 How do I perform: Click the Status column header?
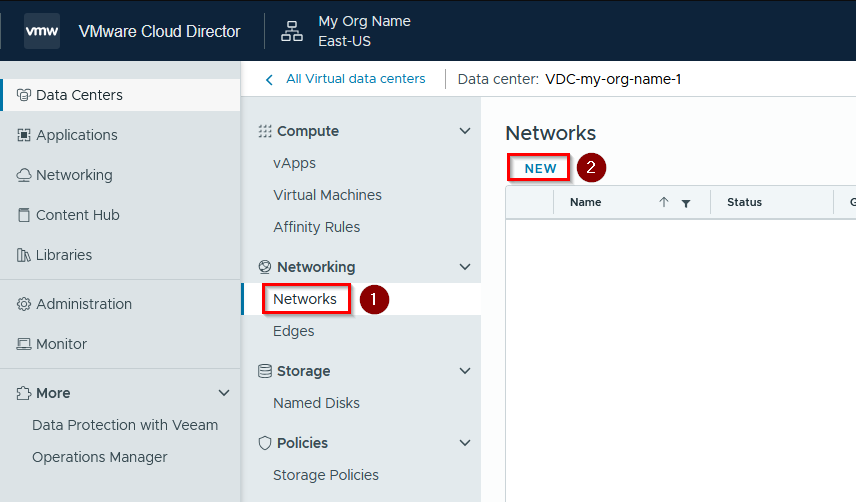(744, 202)
